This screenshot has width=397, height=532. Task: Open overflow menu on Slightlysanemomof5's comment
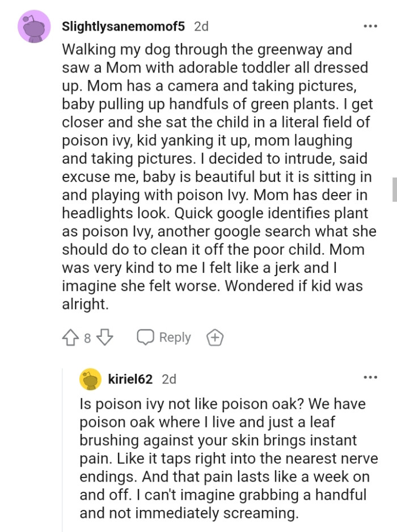pyautogui.click(x=371, y=25)
